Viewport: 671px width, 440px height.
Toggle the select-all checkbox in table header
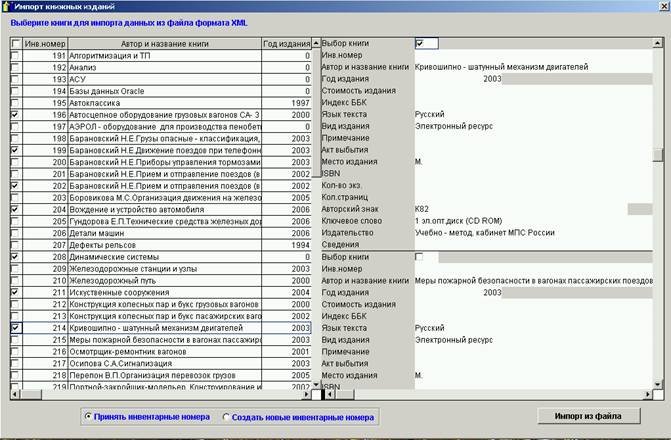(x=16, y=44)
